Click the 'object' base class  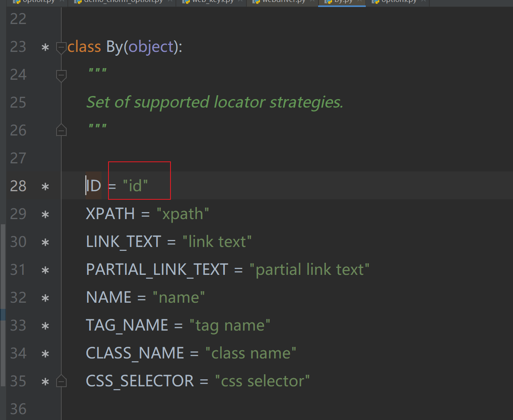[x=151, y=47]
